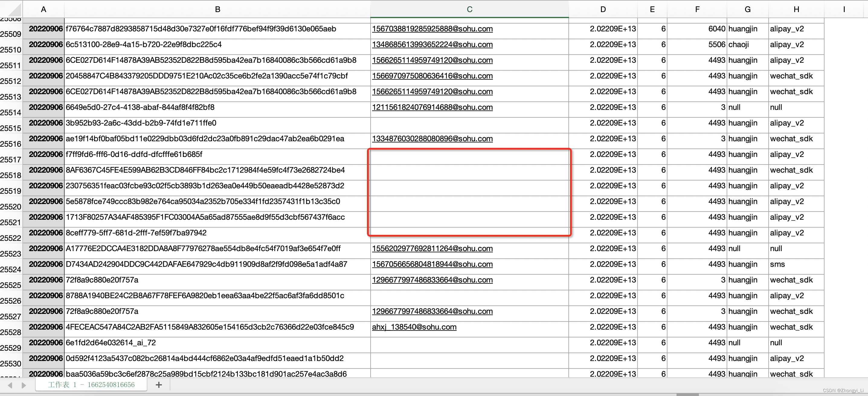Select cell starting 5e5878fce749ccc83b982e76

[x=217, y=204]
